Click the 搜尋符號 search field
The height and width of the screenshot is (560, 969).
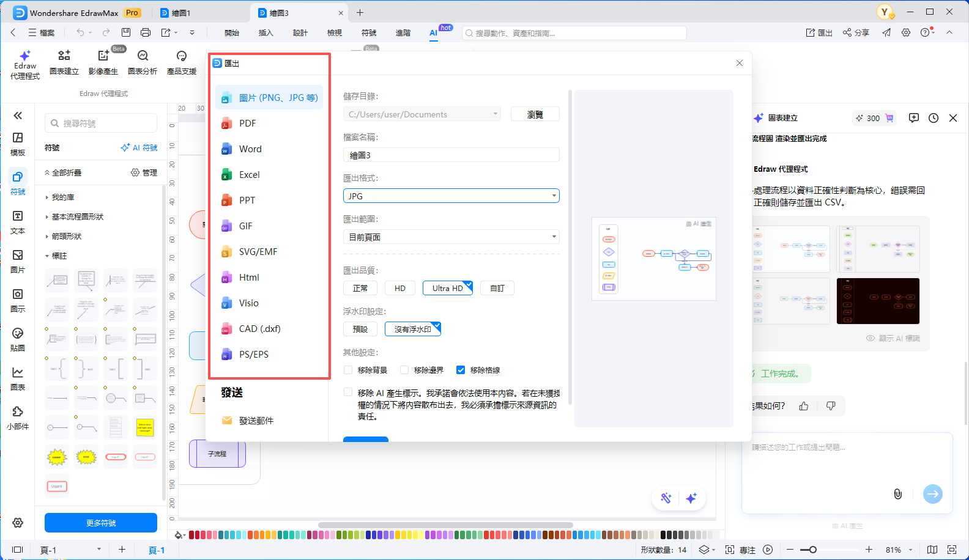[x=101, y=123]
